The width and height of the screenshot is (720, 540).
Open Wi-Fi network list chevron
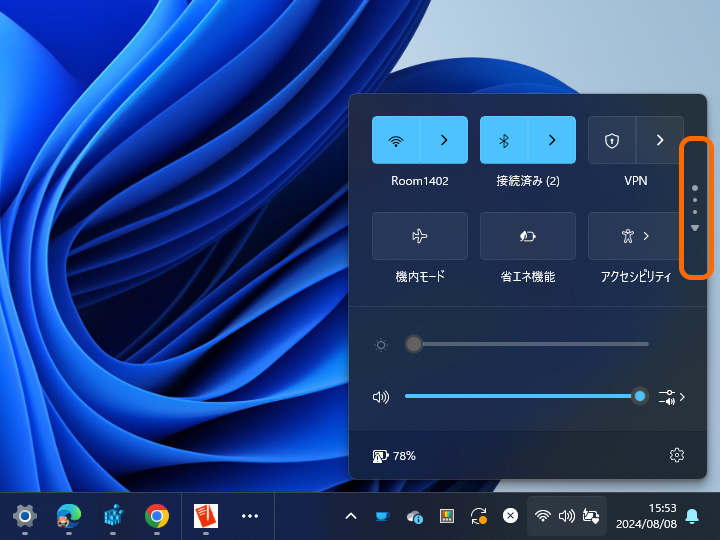(x=444, y=140)
